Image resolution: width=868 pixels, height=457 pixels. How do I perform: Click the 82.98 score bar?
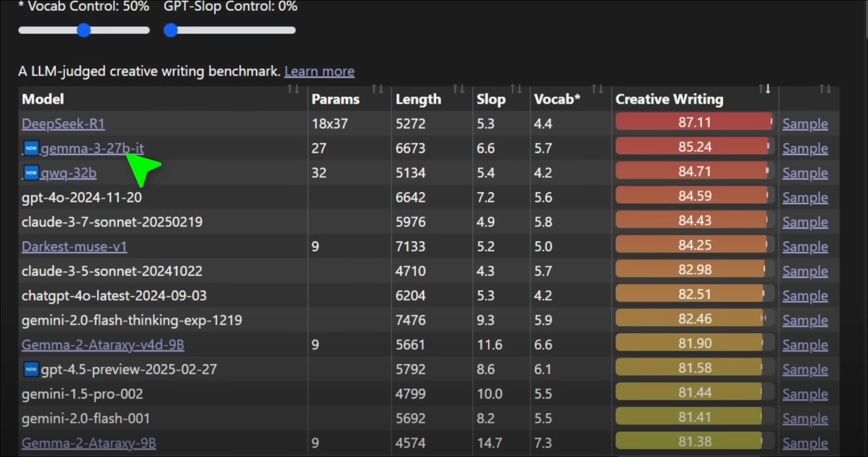[x=695, y=270]
